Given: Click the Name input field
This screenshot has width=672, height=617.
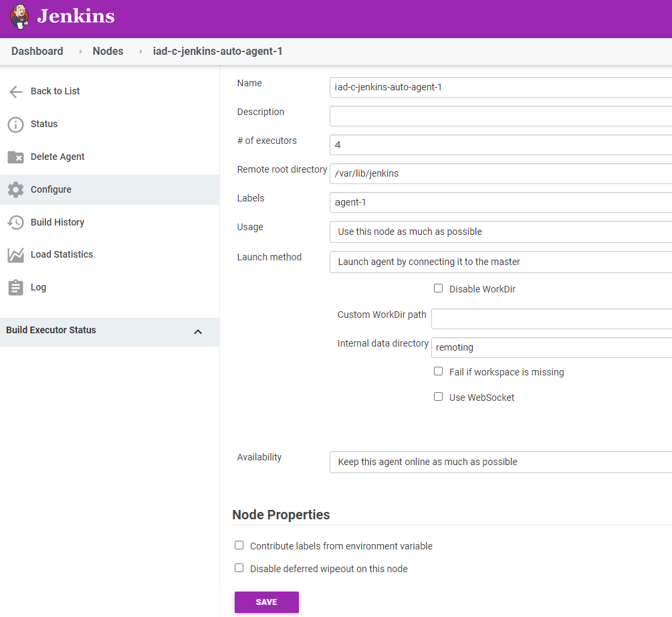Looking at the screenshot, I should click(x=501, y=88).
